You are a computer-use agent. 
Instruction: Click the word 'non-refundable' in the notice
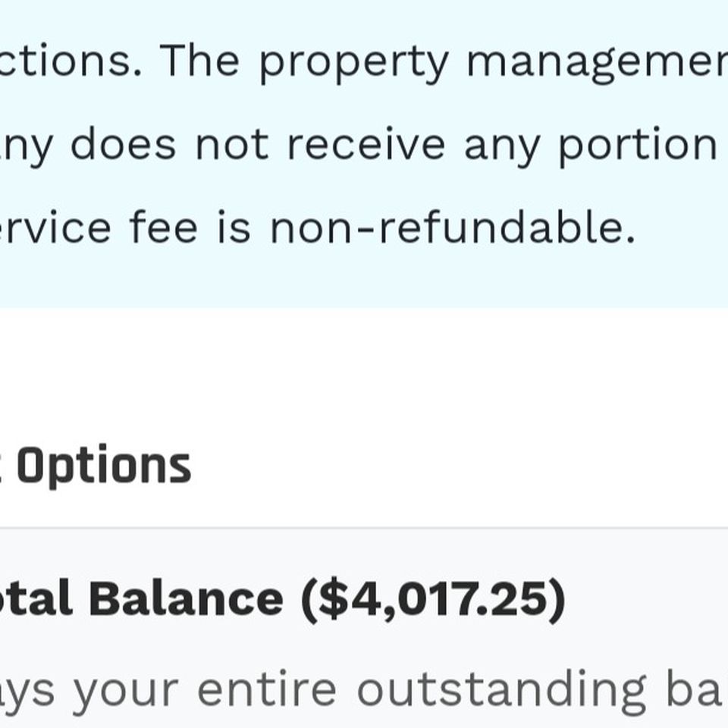click(x=452, y=227)
